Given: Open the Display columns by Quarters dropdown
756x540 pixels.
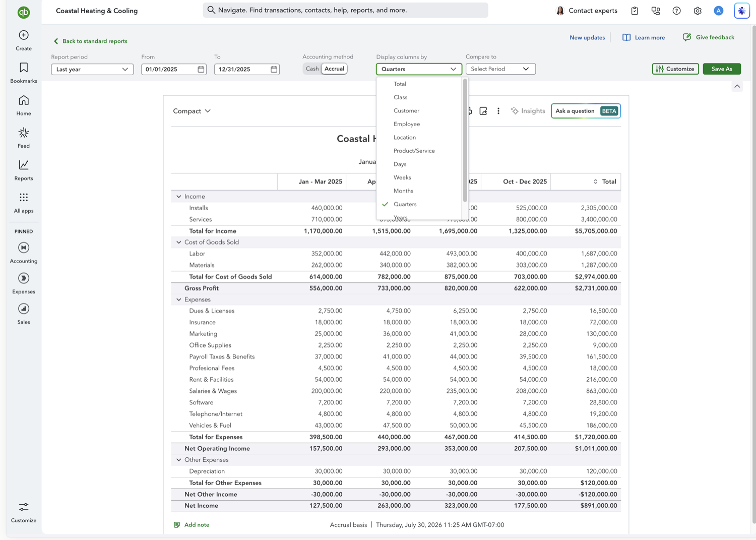Looking at the screenshot, I should (419, 69).
